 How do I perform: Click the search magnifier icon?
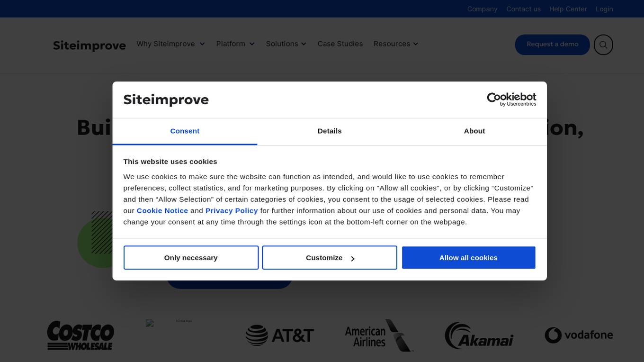point(603,45)
